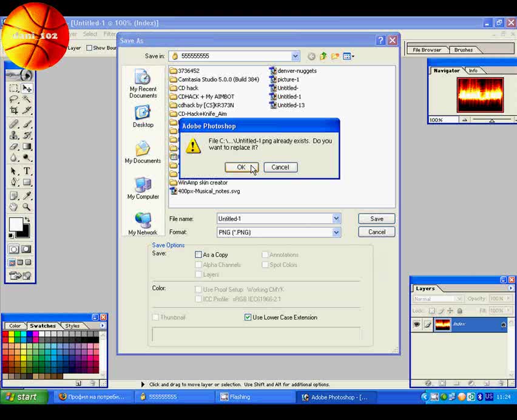Click Cancel in Adobe Photoshop alert
The width and height of the screenshot is (517, 420).
(280, 167)
